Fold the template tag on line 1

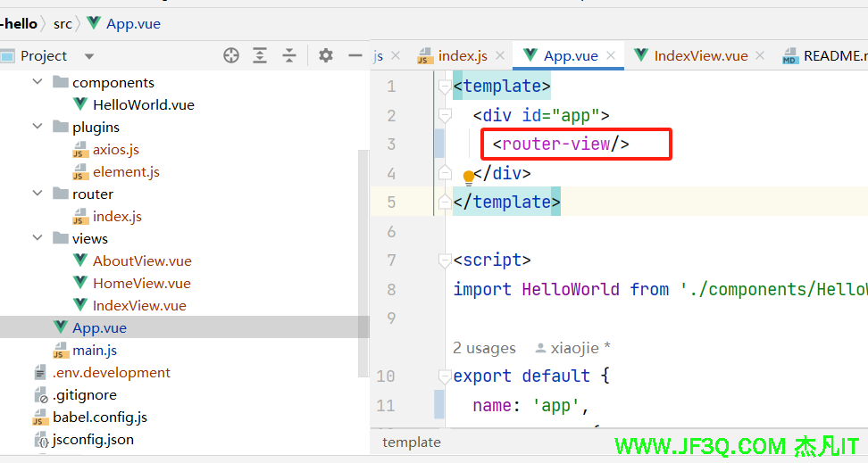tap(445, 87)
